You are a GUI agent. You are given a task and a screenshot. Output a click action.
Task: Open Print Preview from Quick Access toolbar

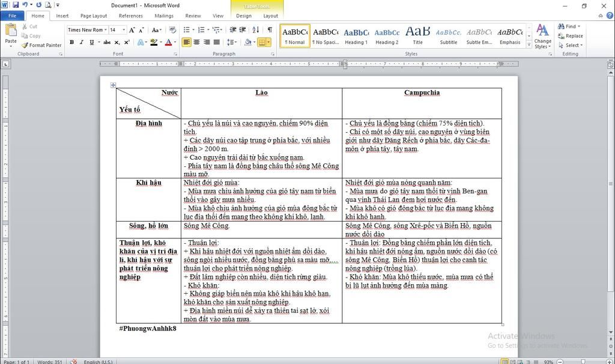(48, 5)
